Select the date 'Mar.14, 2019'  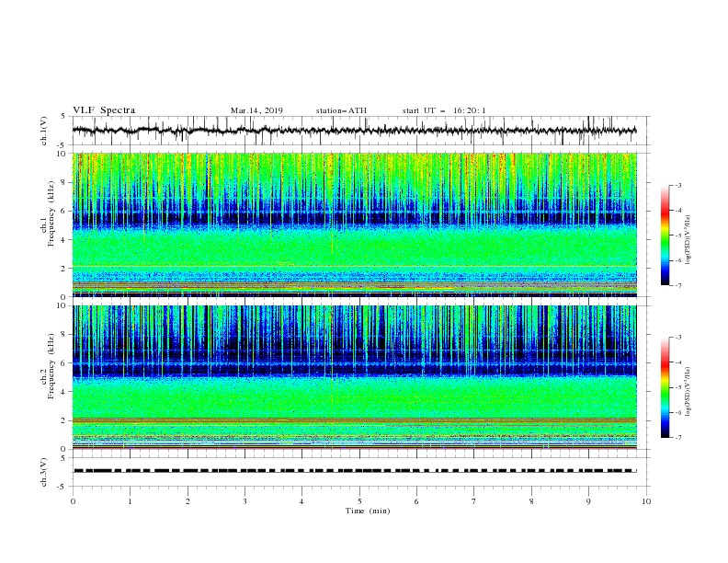point(256,110)
